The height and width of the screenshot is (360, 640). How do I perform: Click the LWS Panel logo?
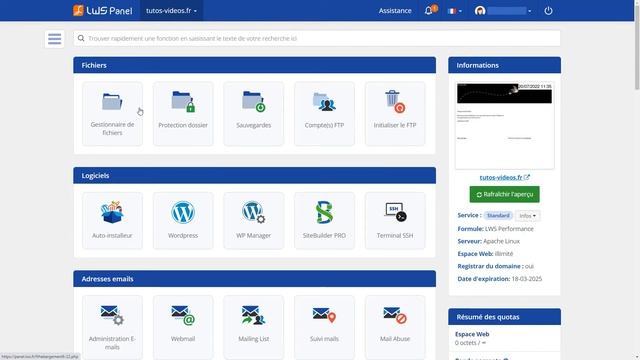click(102, 11)
